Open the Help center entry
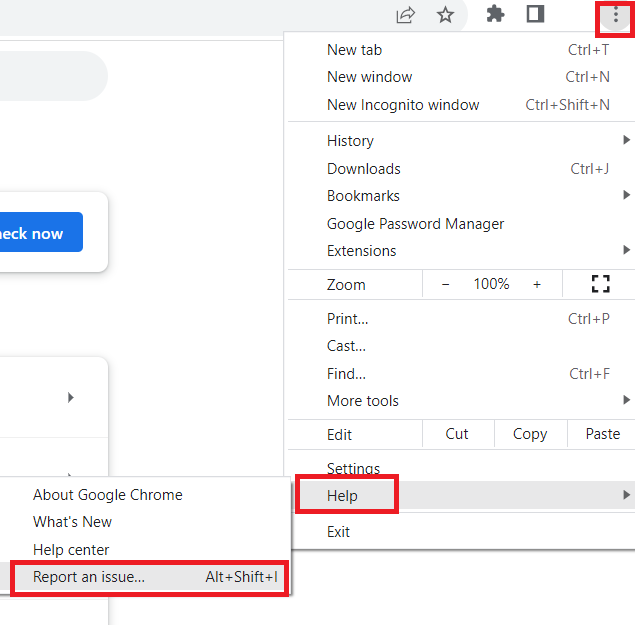 pos(145,550)
